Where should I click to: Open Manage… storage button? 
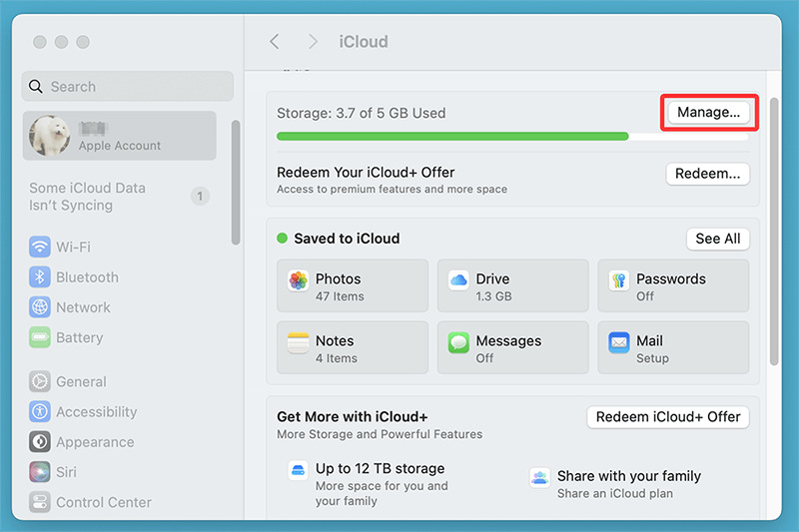[708, 112]
